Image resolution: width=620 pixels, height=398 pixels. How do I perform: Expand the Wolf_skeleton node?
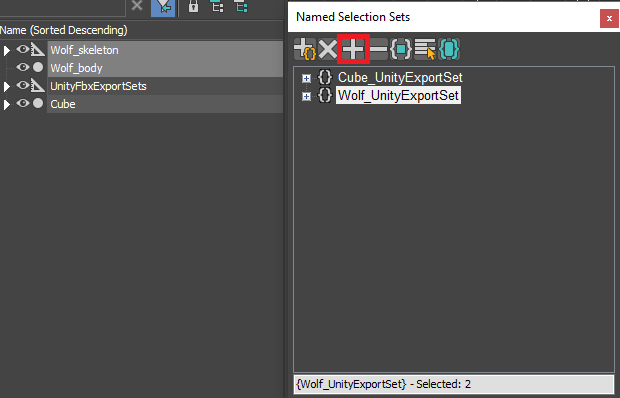[x=6, y=51]
